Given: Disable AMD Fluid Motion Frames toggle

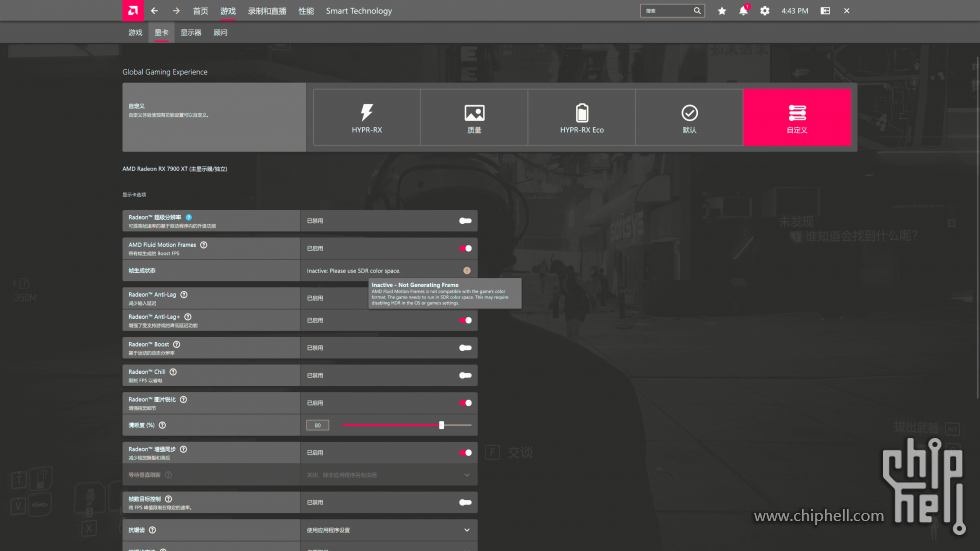Looking at the screenshot, I should click(465, 248).
